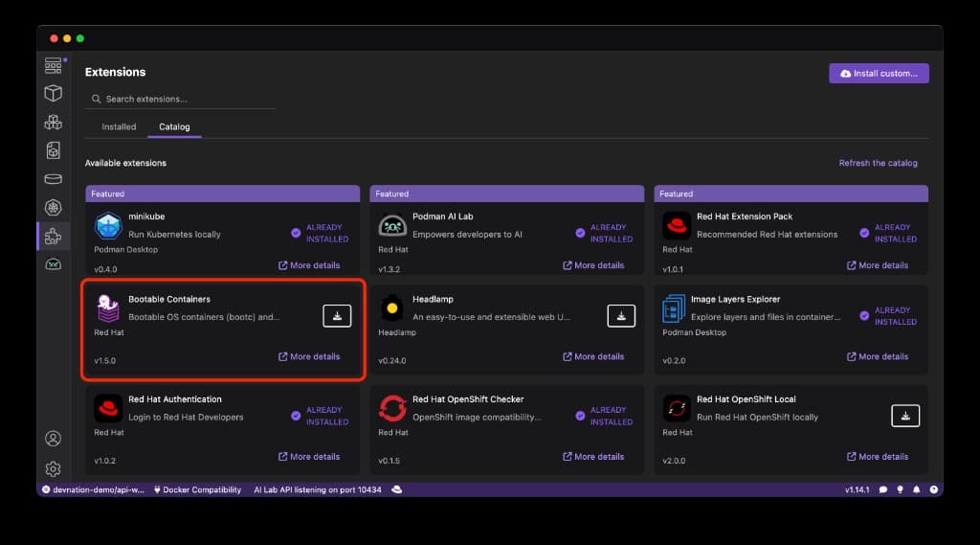Open Podman AI Lab from the sidebar
980x545 pixels.
pyautogui.click(x=54, y=264)
